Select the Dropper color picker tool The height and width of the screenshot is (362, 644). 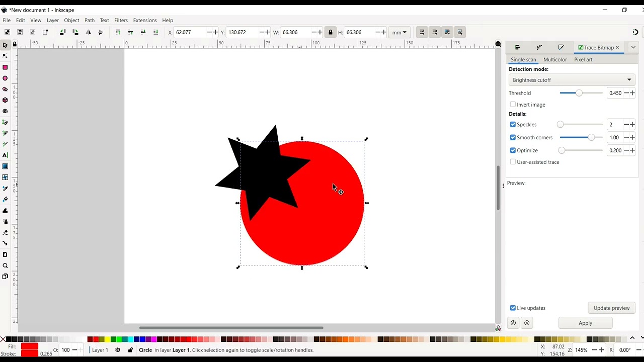pos(5,189)
